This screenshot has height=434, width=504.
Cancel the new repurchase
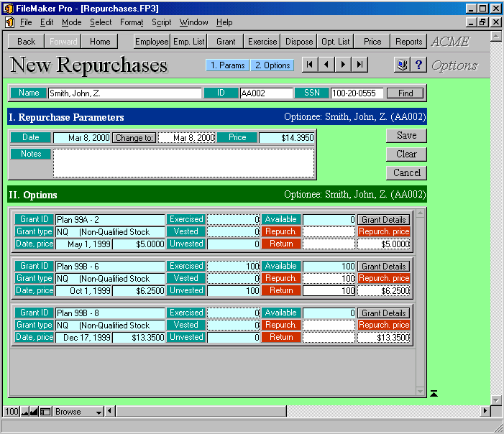406,173
